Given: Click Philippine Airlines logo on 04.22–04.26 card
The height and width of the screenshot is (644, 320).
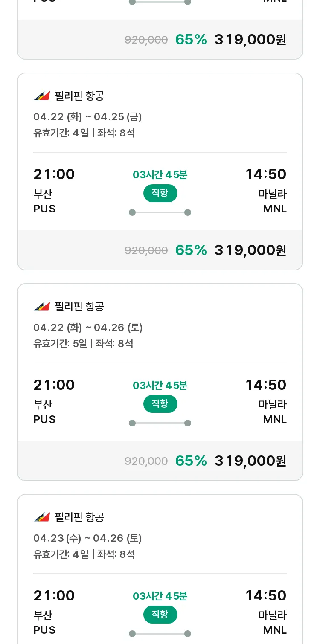Looking at the screenshot, I should point(42,307).
